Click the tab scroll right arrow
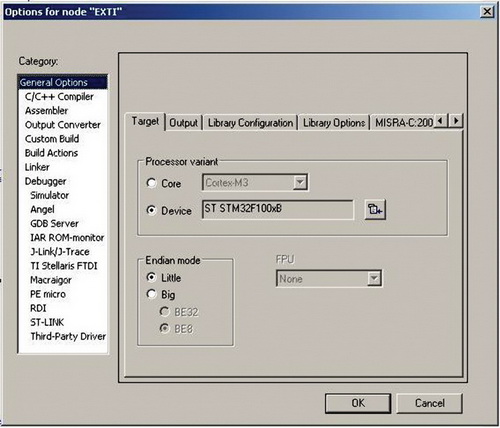Viewport: 500px width, 428px height. (456, 120)
